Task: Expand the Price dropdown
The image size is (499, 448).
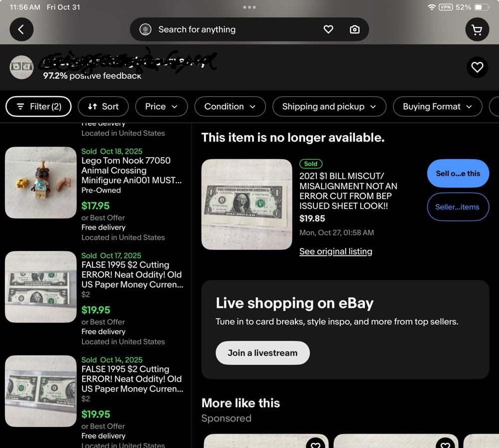Action: [161, 106]
